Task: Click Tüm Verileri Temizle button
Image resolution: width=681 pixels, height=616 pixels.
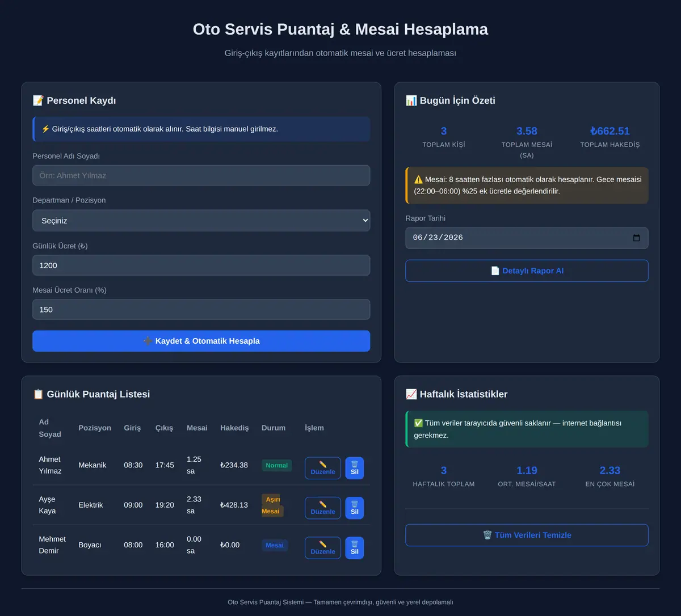Action: point(527,535)
